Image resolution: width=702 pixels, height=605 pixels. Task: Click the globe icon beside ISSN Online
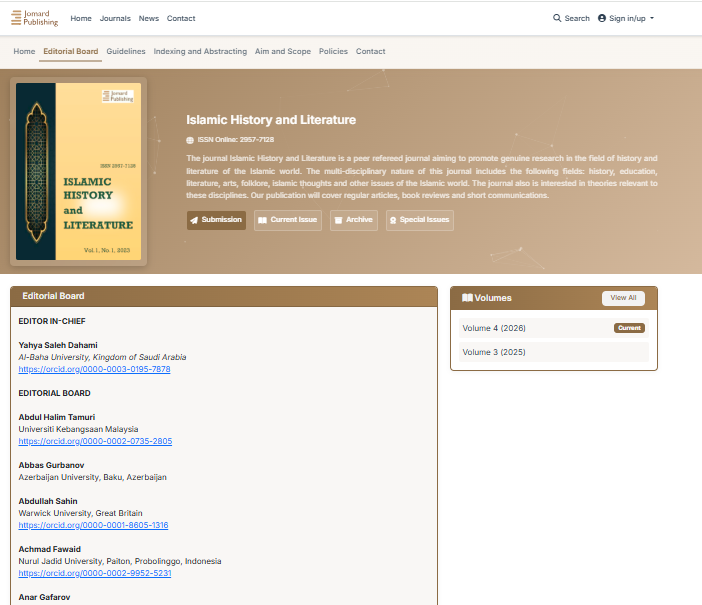[x=190, y=140]
